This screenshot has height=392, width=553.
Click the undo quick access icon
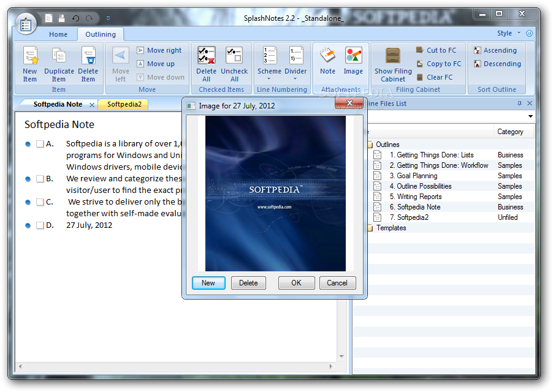click(x=75, y=18)
